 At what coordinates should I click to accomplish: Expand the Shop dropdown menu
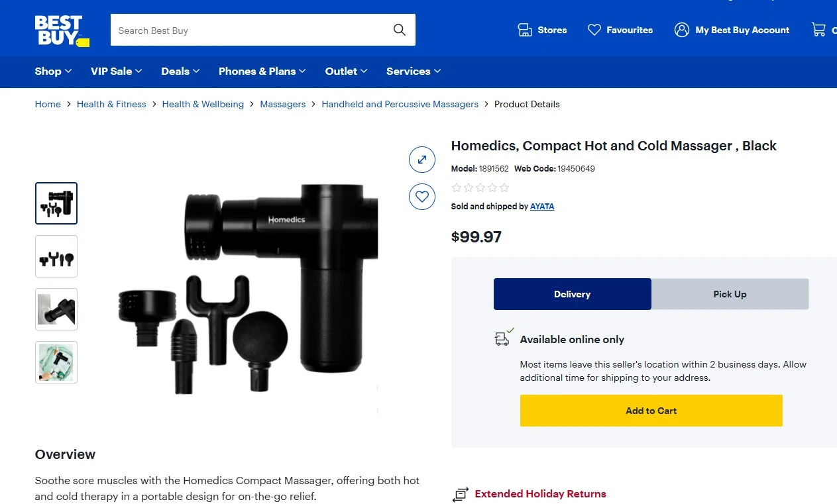tap(54, 72)
